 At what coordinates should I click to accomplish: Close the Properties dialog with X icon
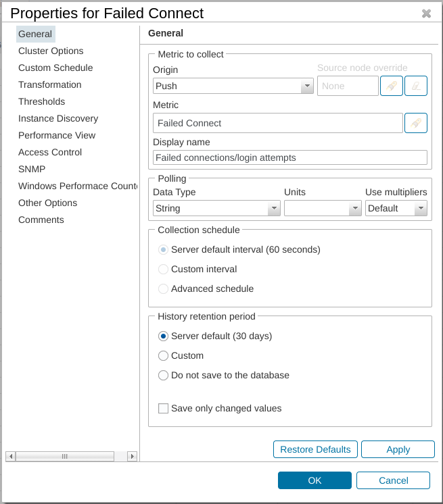pos(426,14)
